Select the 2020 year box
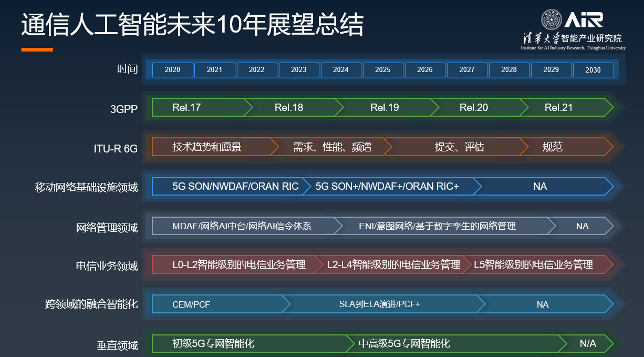 tap(172, 70)
